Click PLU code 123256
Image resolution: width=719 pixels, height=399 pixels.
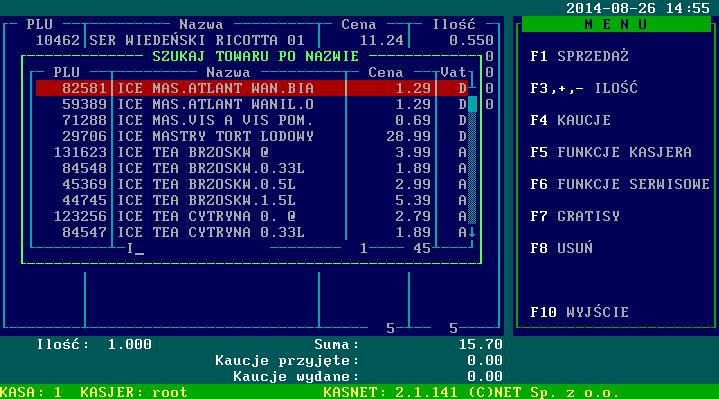point(80,216)
